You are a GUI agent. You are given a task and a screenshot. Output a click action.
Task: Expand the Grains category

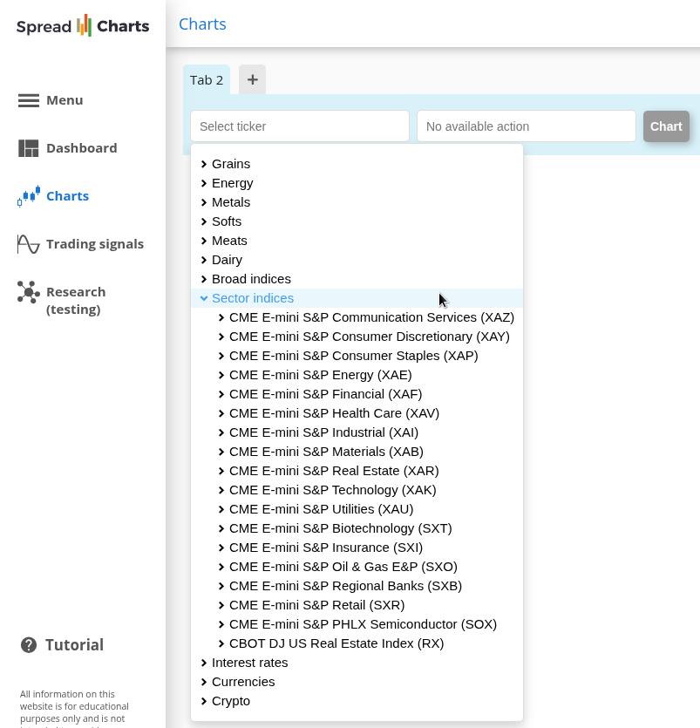[x=230, y=164]
